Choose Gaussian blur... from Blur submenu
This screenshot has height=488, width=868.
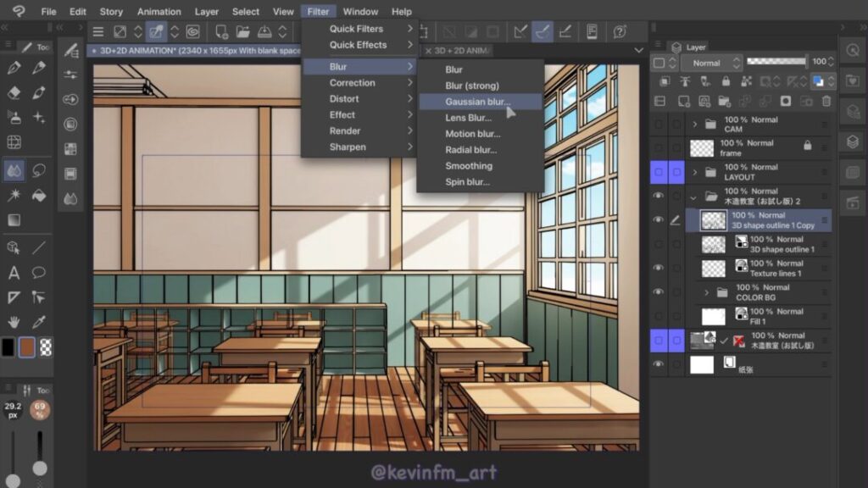pyautogui.click(x=480, y=102)
